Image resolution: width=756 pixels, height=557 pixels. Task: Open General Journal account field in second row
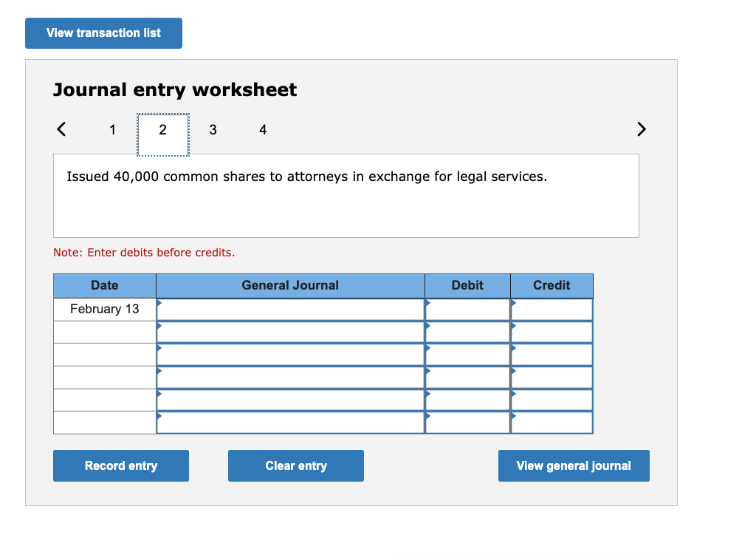coord(290,332)
